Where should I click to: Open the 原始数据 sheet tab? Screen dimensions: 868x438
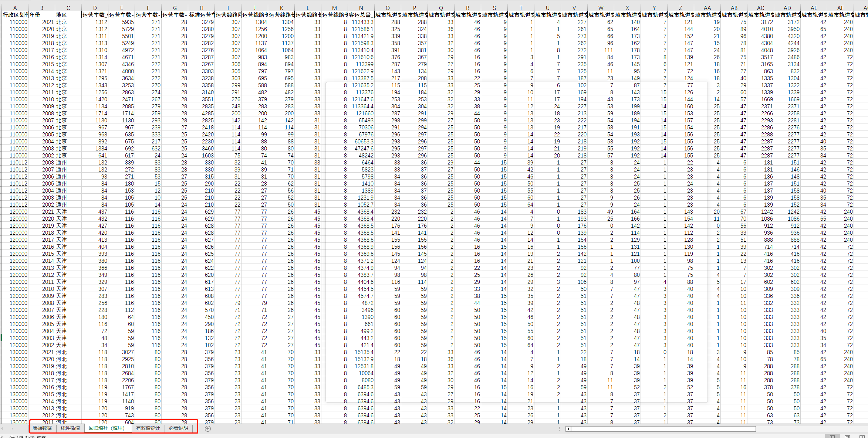coord(42,428)
